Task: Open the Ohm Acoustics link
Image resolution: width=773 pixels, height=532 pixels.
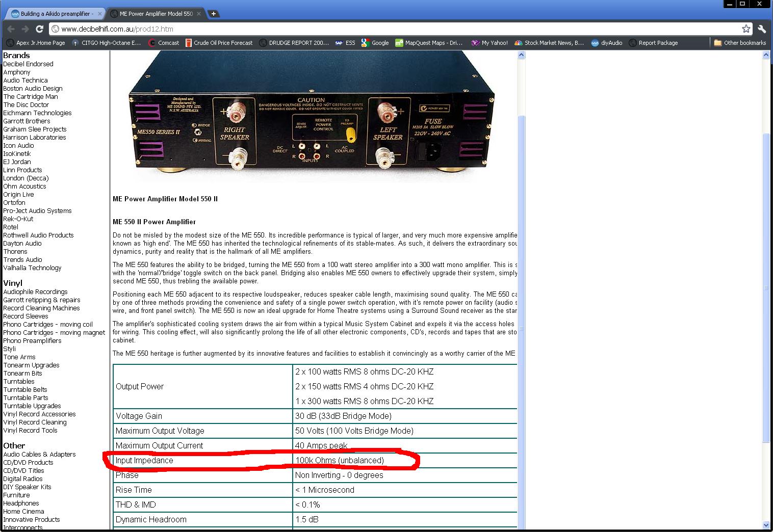Action: 24,186
